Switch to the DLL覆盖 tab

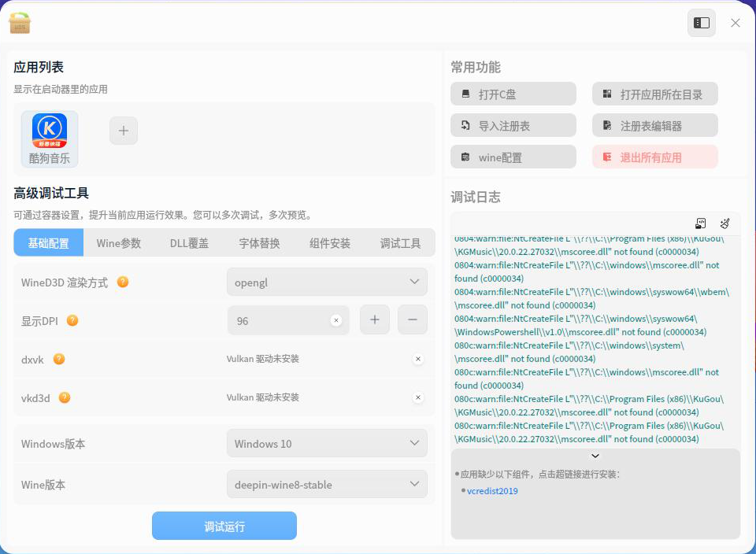(x=189, y=243)
